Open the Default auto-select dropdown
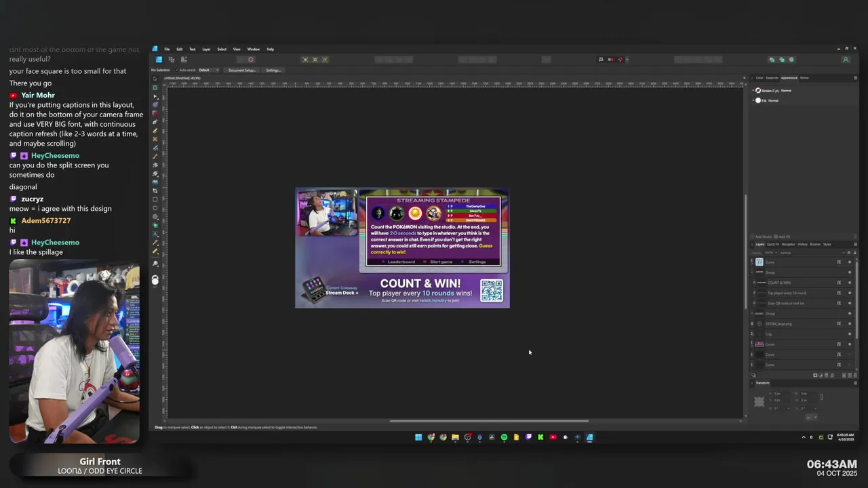 tap(208, 70)
